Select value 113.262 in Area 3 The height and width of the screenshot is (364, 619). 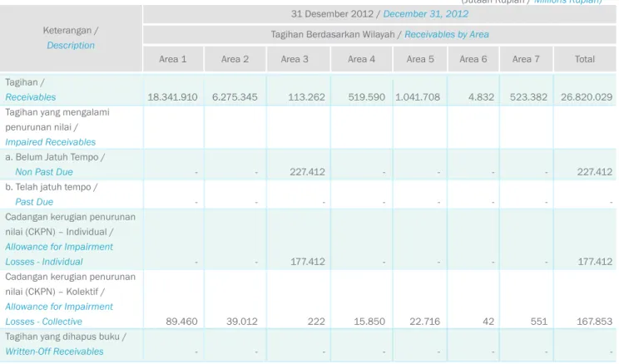point(306,97)
